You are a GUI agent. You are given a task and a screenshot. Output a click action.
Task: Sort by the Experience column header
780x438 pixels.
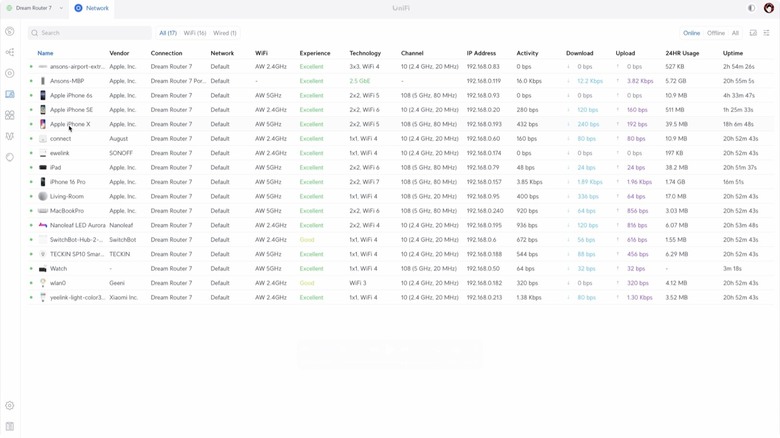pos(314,53)
